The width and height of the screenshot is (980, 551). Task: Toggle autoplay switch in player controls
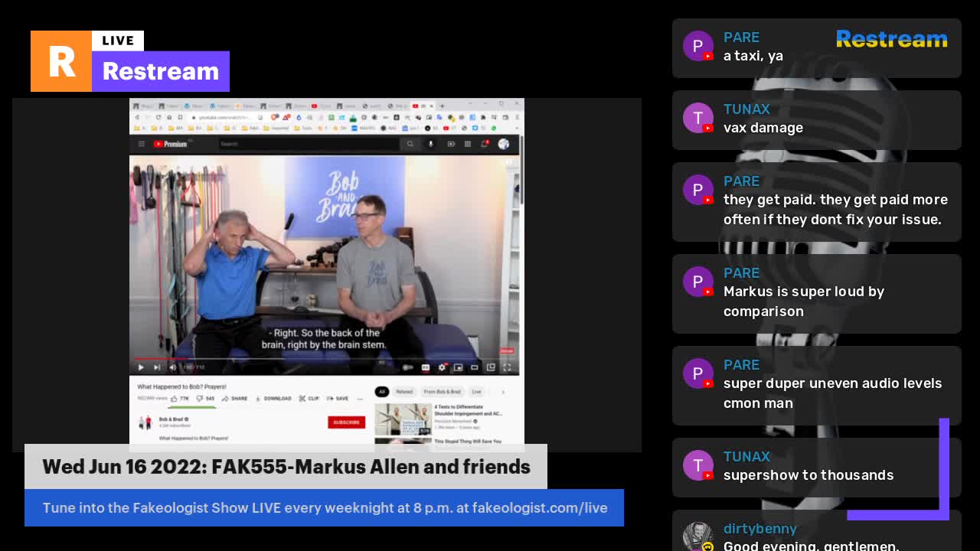click(x=407, y=367)
